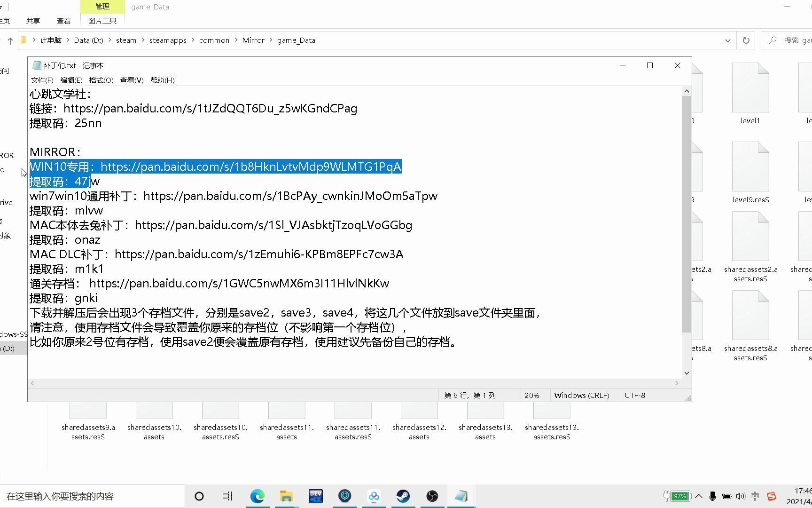This screenshot has width=812, height=508.
Task: Open address bar history dropdown
Action: tap(727, 40)
